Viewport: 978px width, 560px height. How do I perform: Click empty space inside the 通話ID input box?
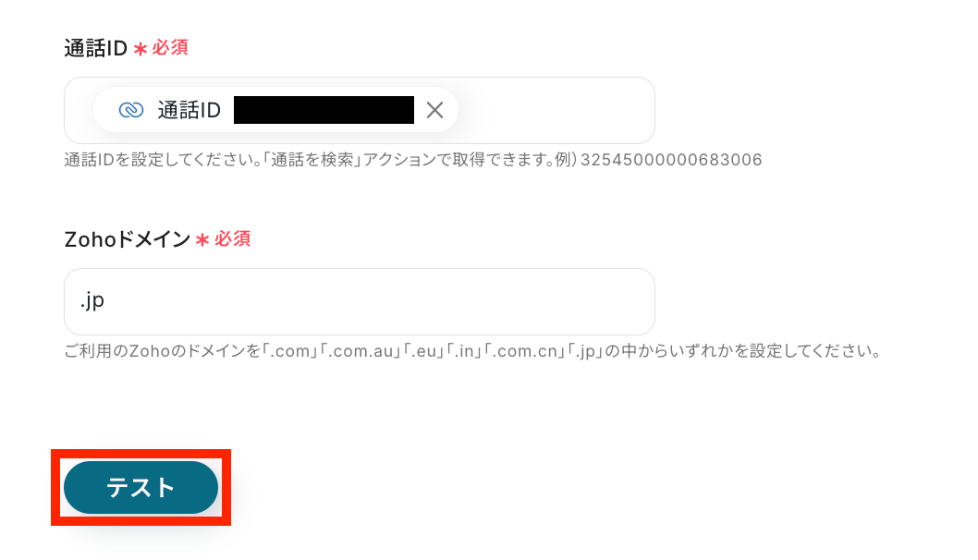(x=556, y=110)
